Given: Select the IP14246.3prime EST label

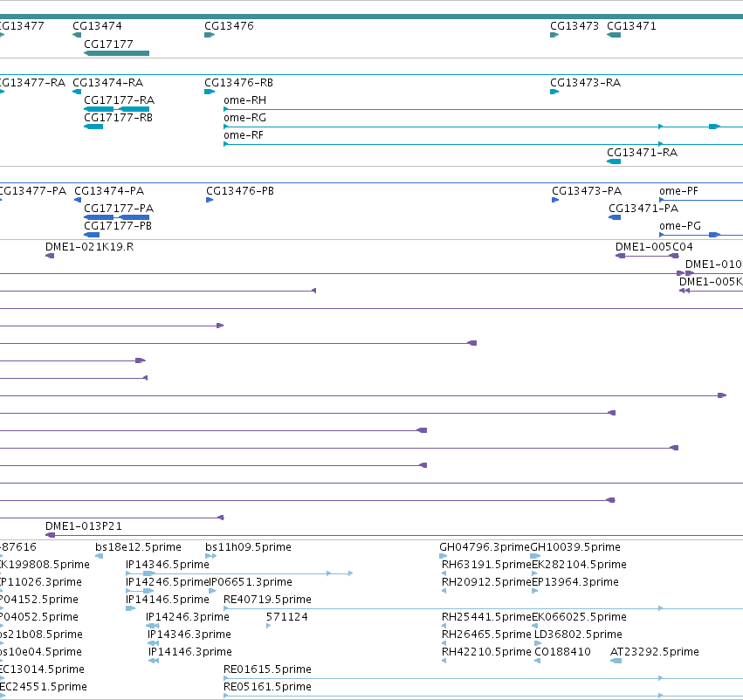Looking at the screenshot, I should 188,618.
